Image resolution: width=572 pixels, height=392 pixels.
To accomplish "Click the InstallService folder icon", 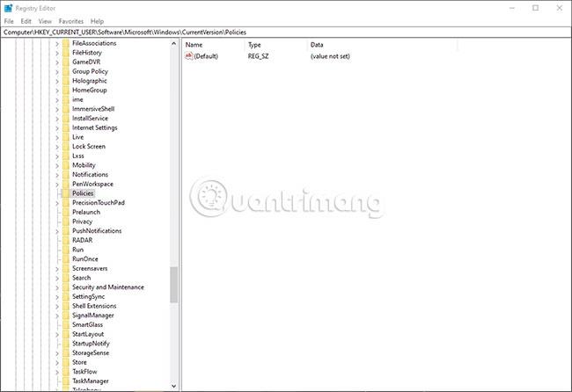I will coord(66,119).
